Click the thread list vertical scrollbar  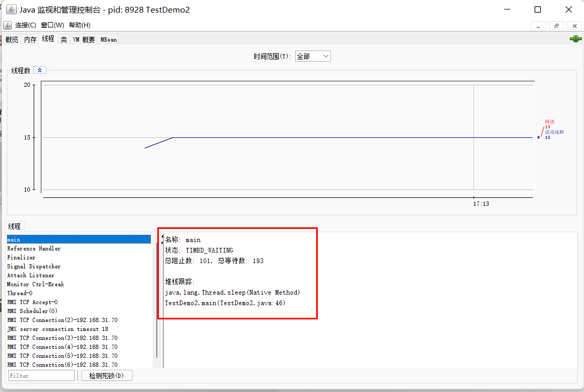156,300
